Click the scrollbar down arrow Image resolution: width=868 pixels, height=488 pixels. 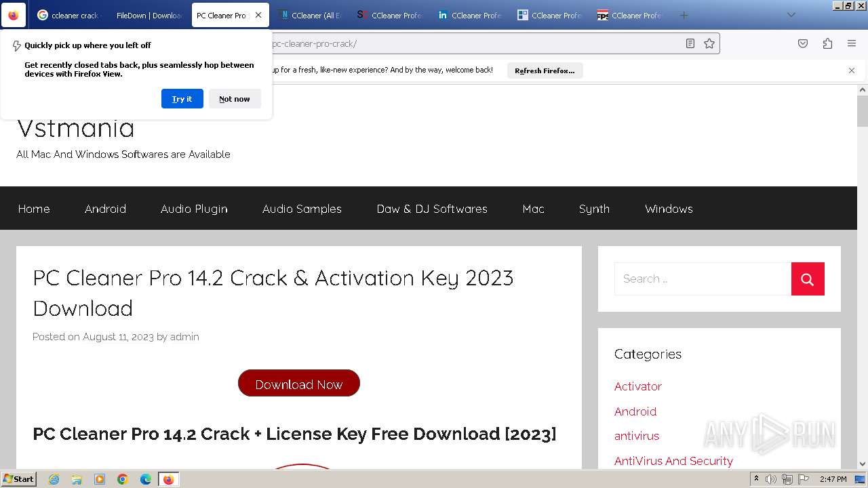pos(863,464)
